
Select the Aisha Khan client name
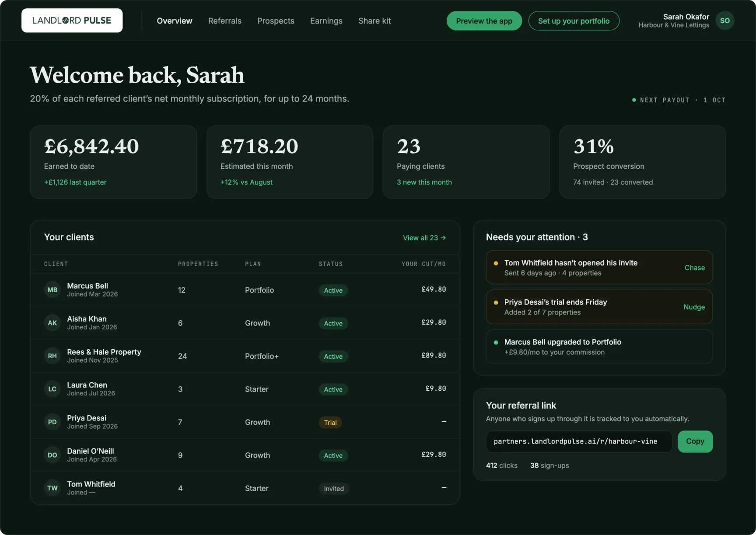pos(87,319)
